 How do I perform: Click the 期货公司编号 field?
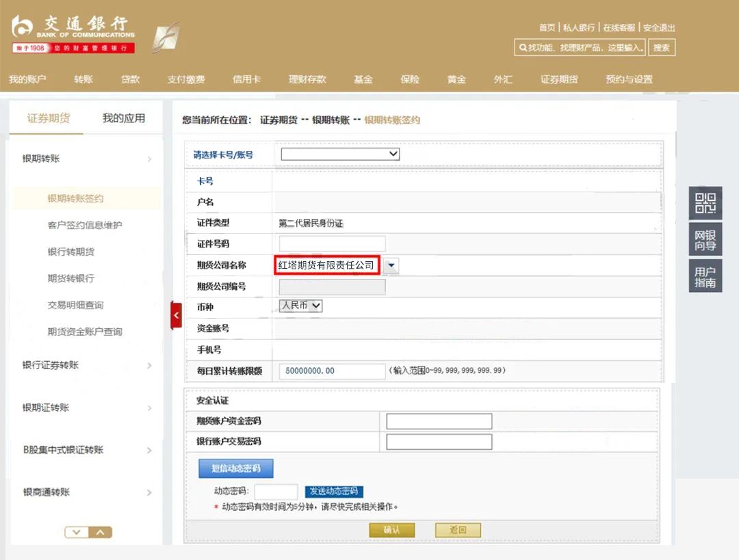[333, 286]
